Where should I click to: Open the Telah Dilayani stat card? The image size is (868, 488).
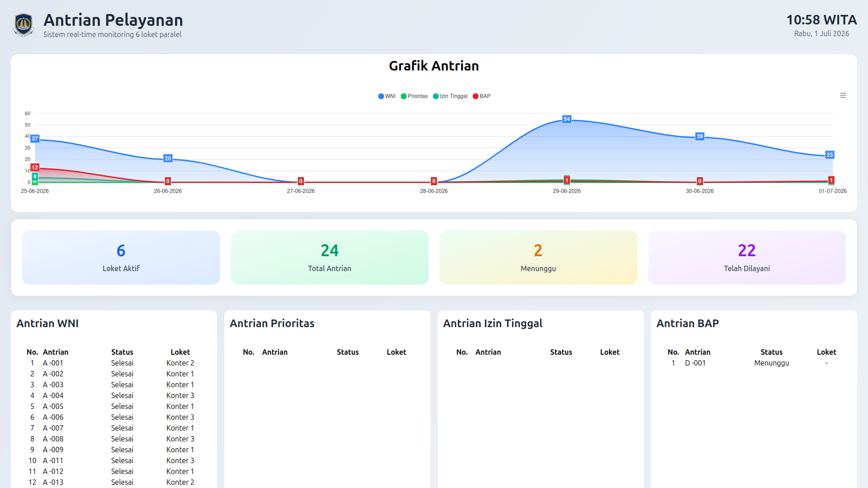pyautogui.click(x=747, y=258)
